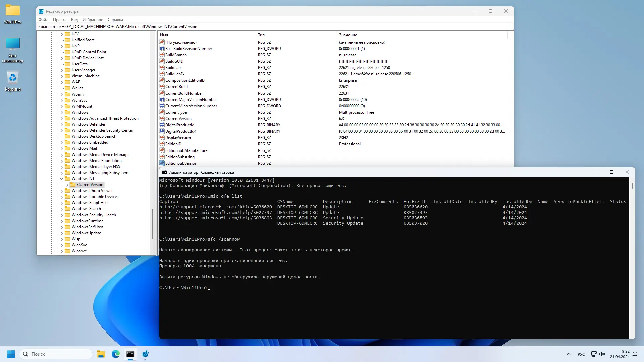The height and width of the screenshot is (362, 644).
Task: Open the volume control in the system tray
Action: pyautogui.click(x=602, y=354)
